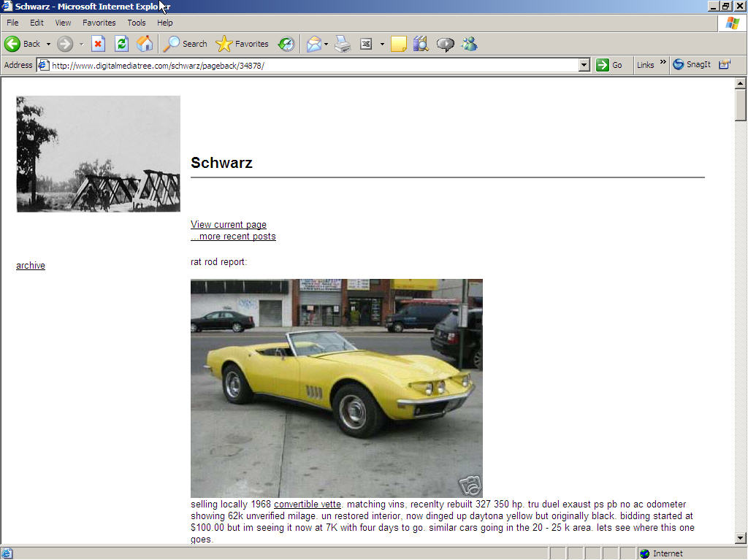The width and height of the screenshot is (748, 560).
Task: Click the archive link in sidebar
Action: coord(31,266)
